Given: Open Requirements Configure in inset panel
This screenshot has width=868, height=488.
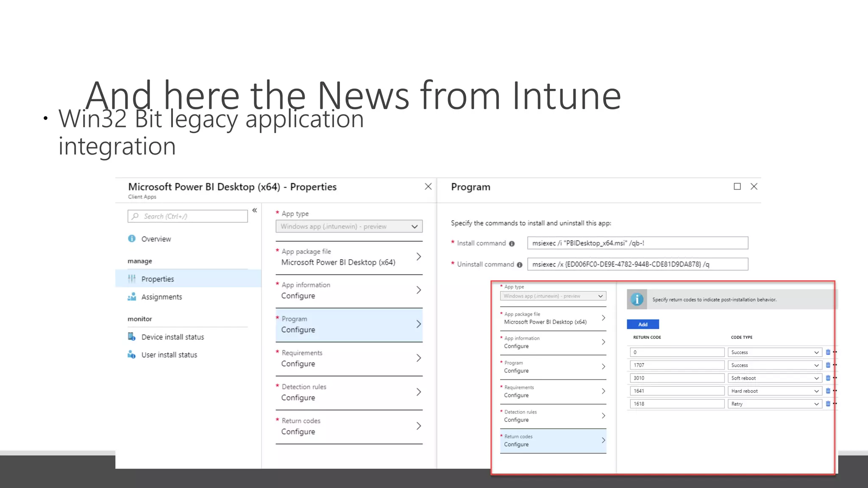Looking at the screenshot, I should (x=553, y=391).
